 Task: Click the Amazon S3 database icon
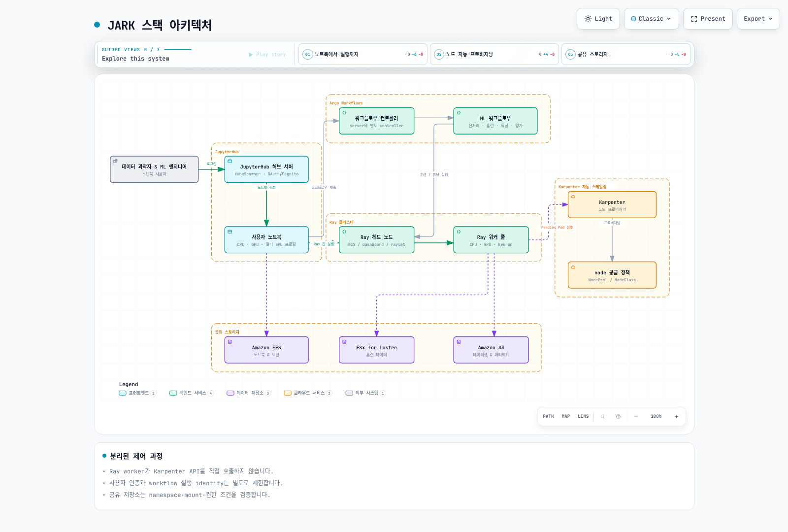[x=459, y=342]
